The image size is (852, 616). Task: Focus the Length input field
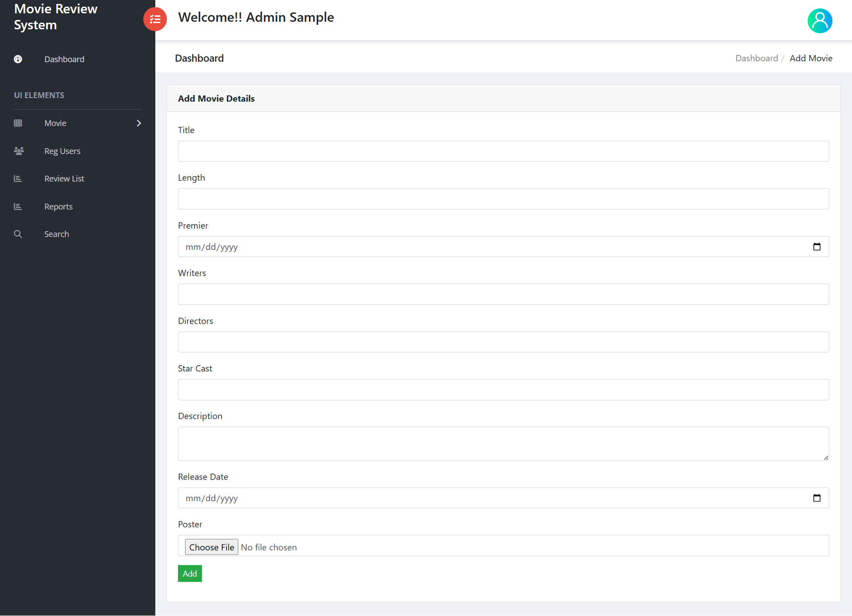503,199
